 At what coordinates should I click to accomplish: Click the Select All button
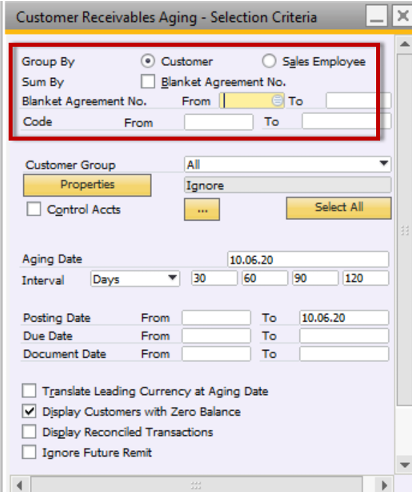pyautogui.click(x=339, y=208)
